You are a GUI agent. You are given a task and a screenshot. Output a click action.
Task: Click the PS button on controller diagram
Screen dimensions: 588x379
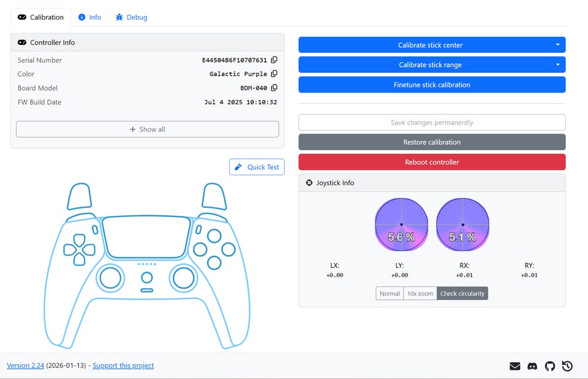(146, 278)
